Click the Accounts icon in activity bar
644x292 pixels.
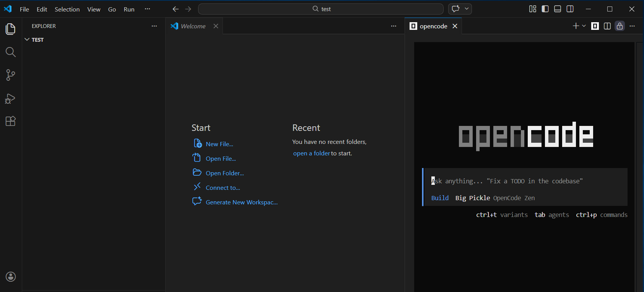11,277
